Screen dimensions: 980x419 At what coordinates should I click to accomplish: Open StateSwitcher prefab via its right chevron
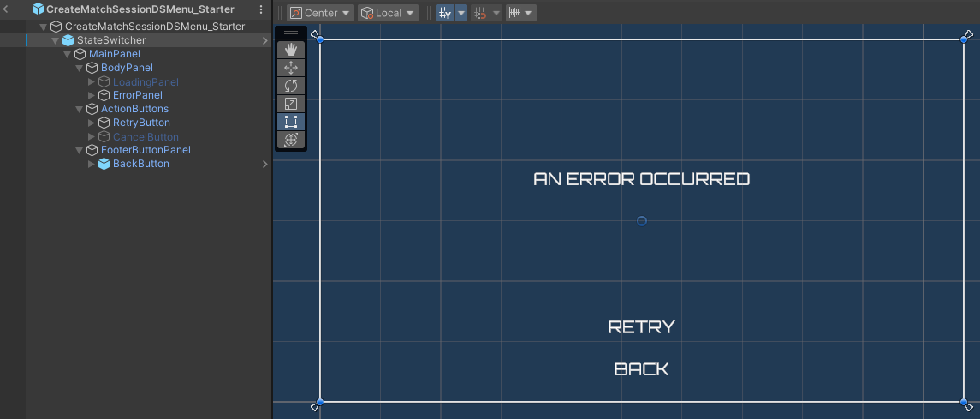point(265,40)
